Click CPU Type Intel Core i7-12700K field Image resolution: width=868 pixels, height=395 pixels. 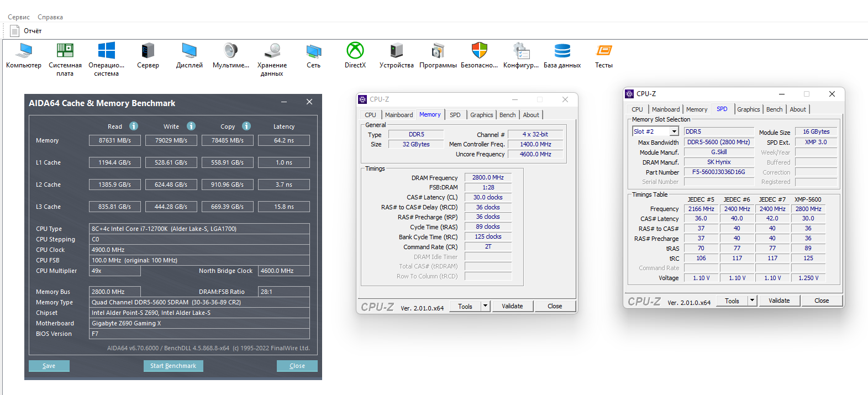coord(199,229)
